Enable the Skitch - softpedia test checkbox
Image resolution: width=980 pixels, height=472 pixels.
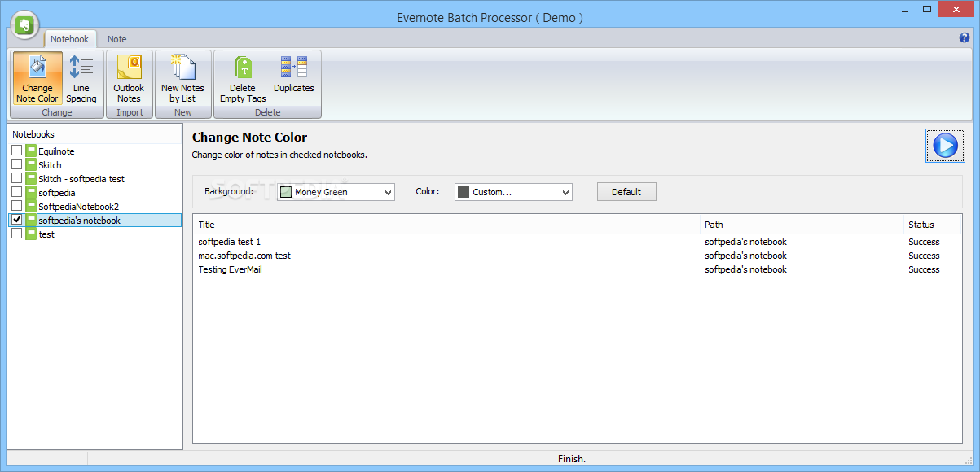point(17,178)
